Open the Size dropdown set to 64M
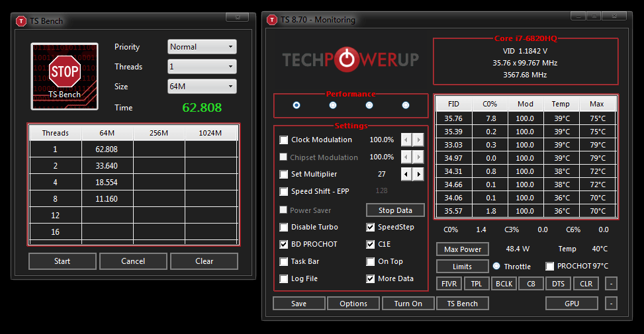 (x=202, y=86)
